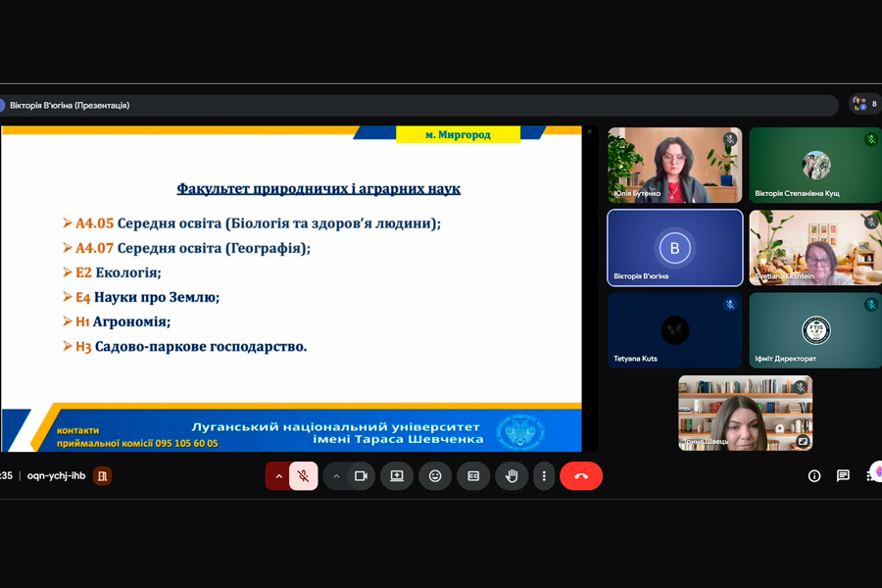882x588 pixels.
Task: Open the more options menu
Action: point(544,476)
